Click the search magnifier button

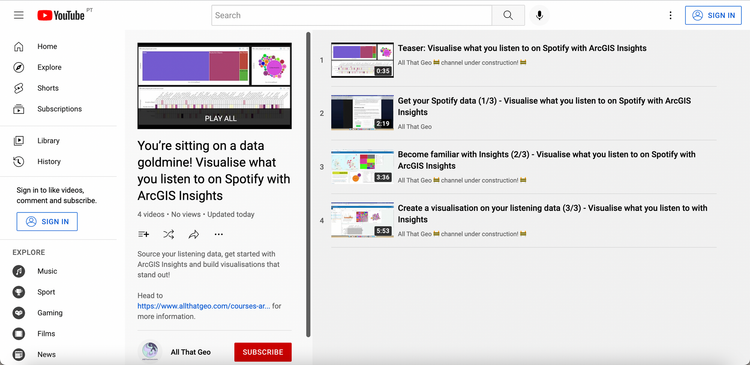[508, 15]
